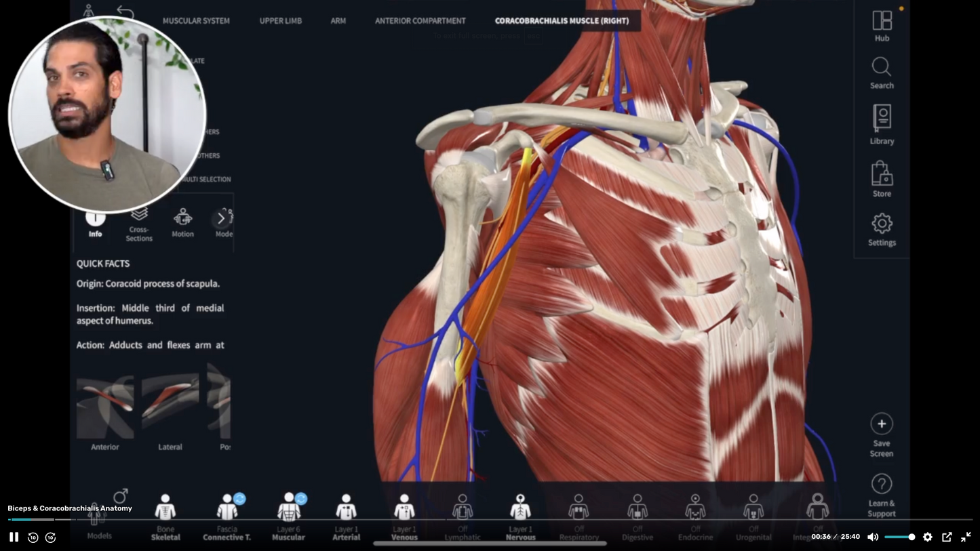
Task: Click the Action: Adducts and flexes text
Action: pos(150,345)
